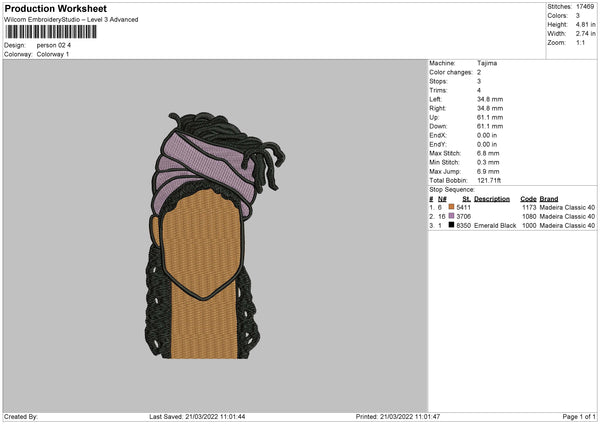Select the embroidered figure design preview

(215, 235)
